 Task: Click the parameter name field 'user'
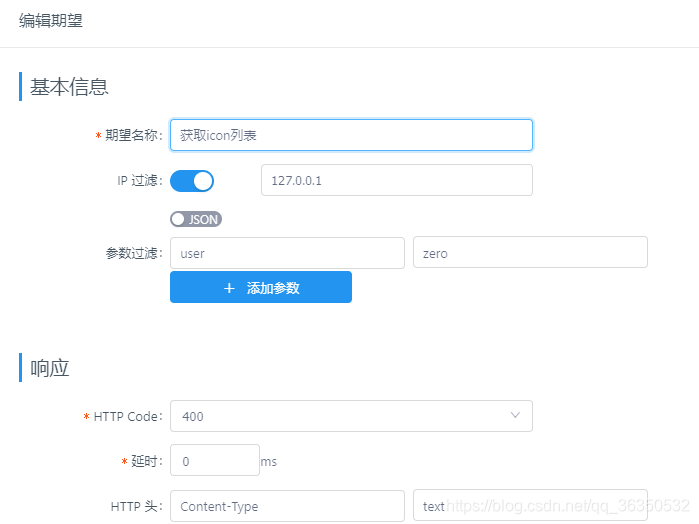point(288,253)
